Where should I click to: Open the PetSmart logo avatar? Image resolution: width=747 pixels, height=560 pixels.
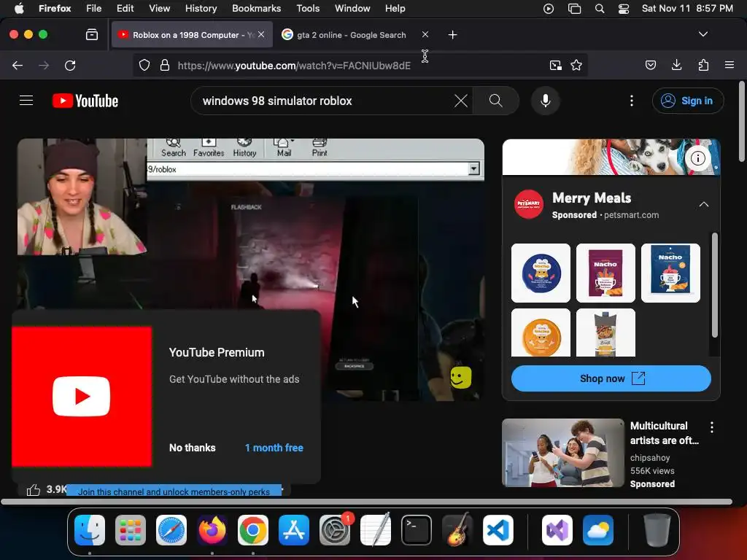click(x=529, y=204)
